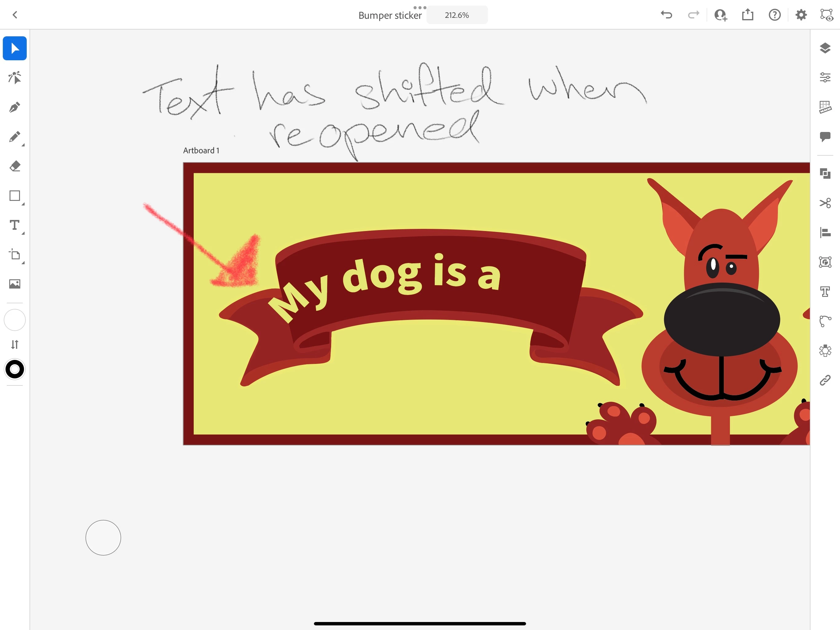Undo the last action

coord(666,15)
